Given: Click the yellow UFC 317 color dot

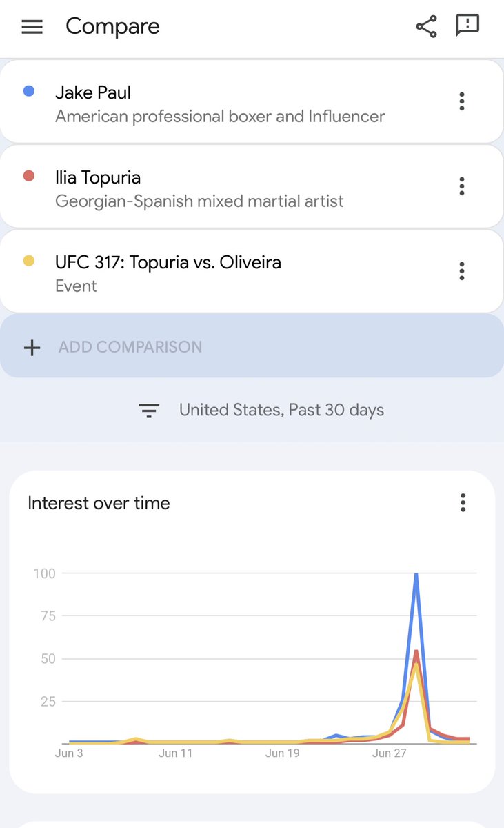Looking at the screenshot, I should pyautogui.click(x=29, y=261).
